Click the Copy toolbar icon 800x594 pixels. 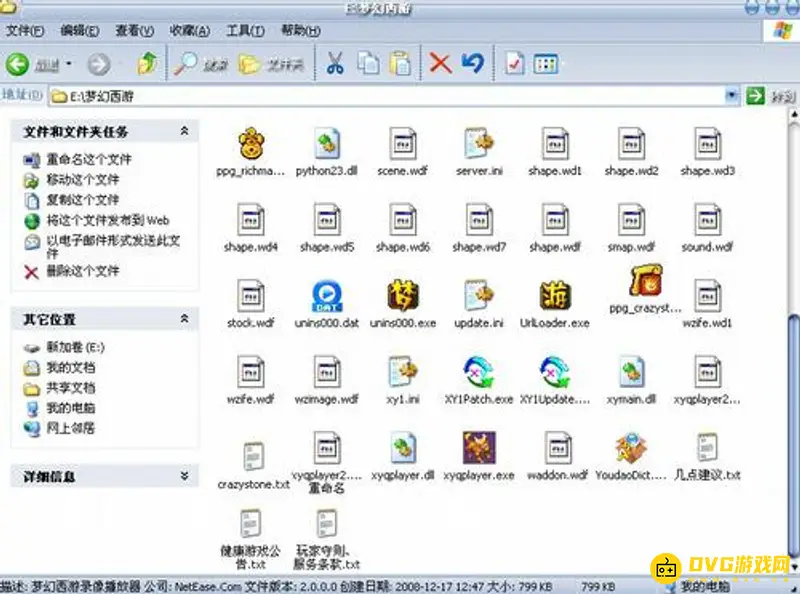tap(368, 64)
